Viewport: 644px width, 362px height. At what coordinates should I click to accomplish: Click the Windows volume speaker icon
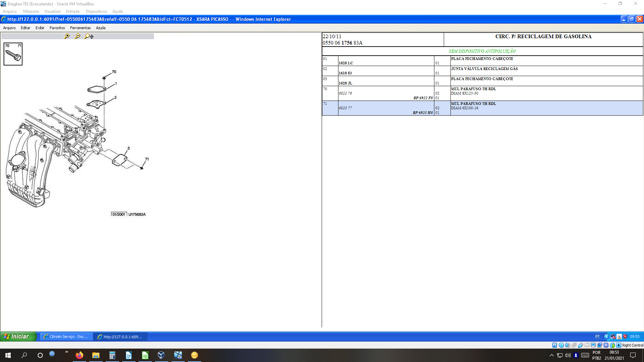[x=568, y=355]
